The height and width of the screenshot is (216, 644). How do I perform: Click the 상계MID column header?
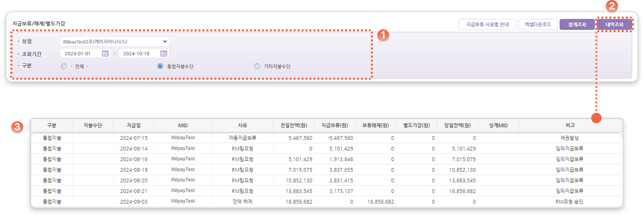[x=499, y=125]
